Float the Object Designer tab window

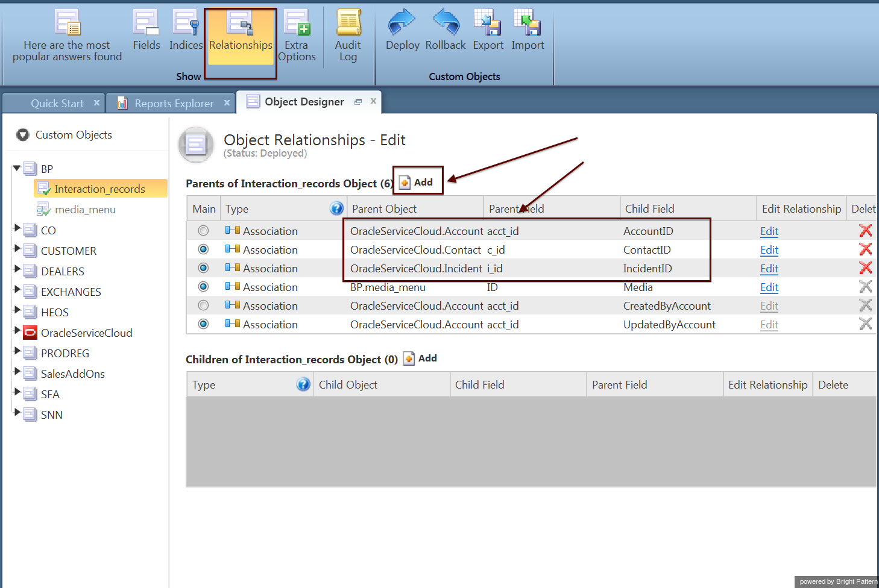pyautogui.click(x=358, y=102)
